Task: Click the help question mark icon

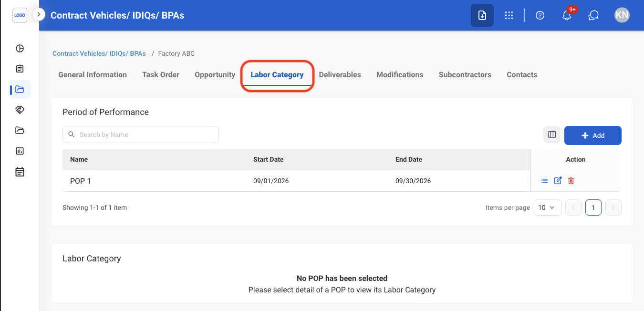Action: (540, 15)
